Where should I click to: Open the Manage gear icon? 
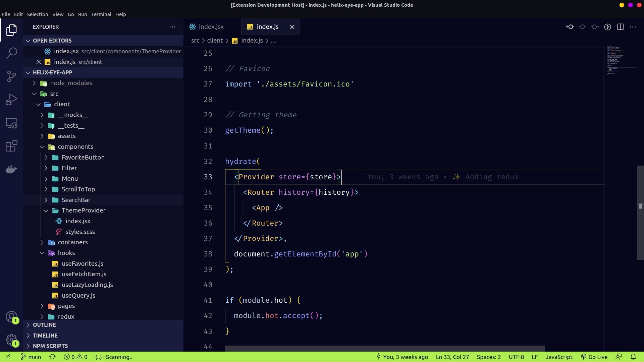pyautogui.click(x=12, y=340)
